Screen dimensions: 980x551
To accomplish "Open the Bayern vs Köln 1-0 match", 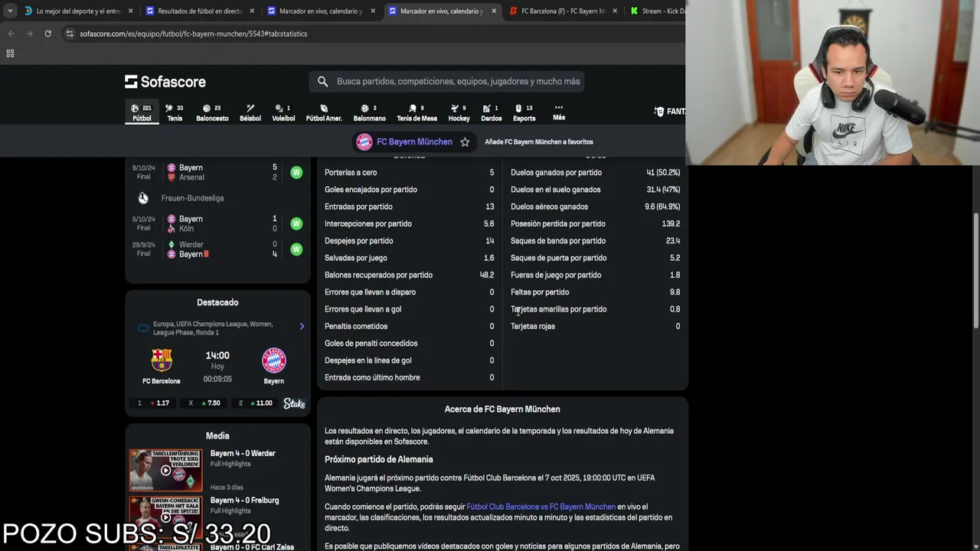I will pos(217,223).
